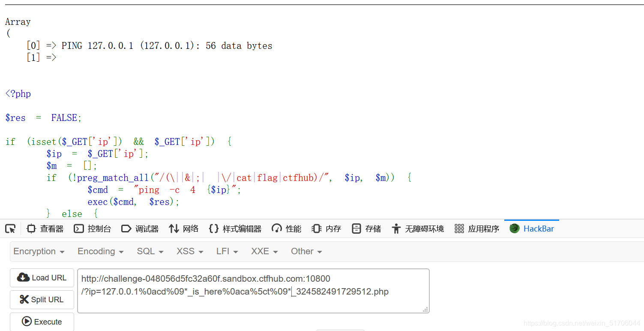
Task: Expand the LFI dropdown menu
Action: (227, 252)
